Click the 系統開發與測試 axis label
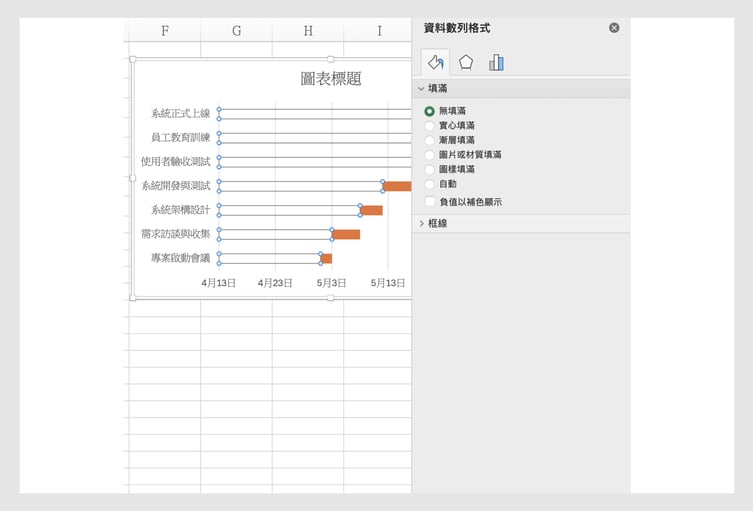 175,186
